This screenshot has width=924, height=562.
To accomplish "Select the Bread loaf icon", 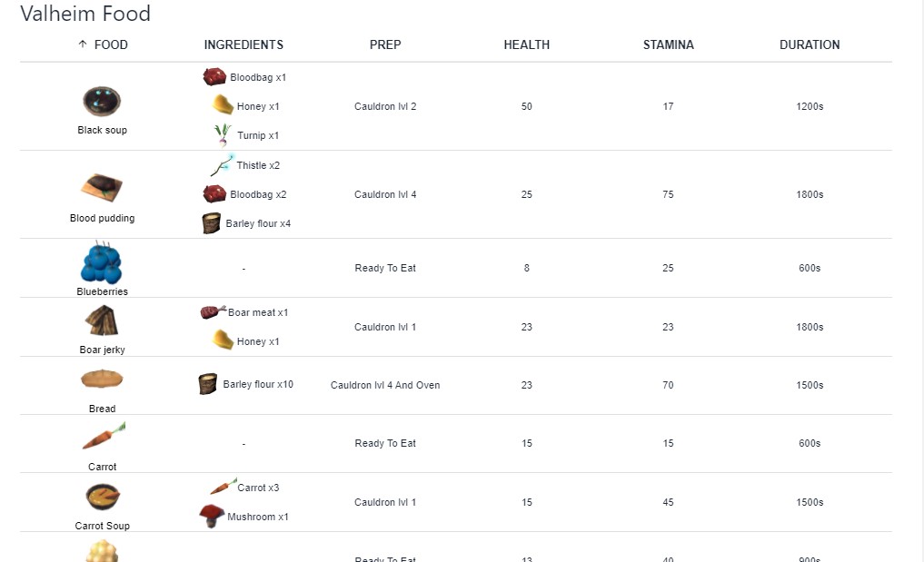I will (102, 380).
